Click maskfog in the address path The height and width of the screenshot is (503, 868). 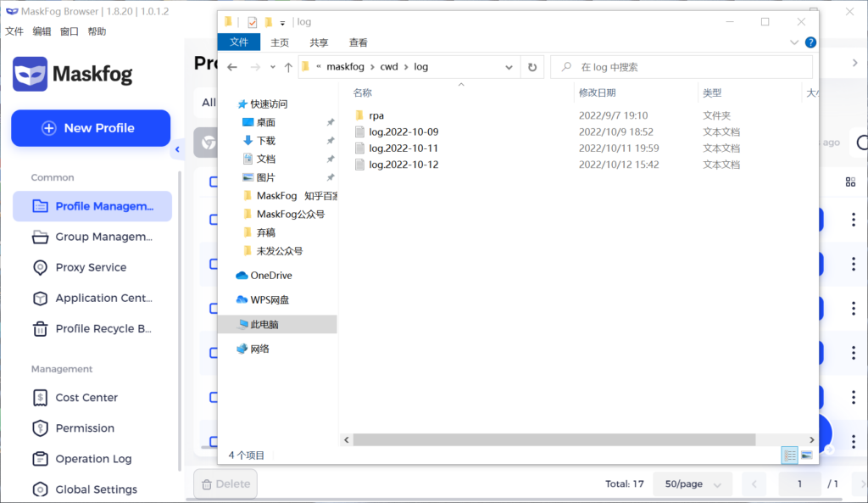click(x=345, y=66)
